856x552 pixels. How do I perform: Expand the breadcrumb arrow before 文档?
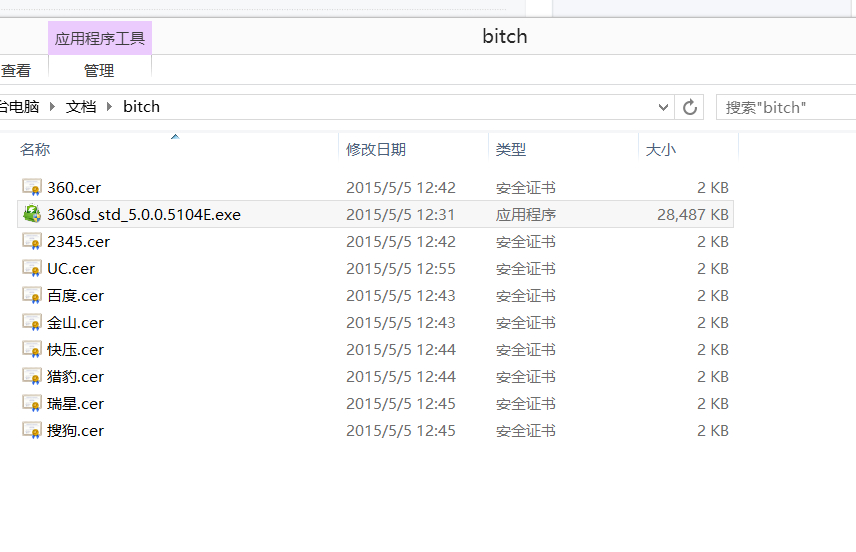tap(52, 106)
